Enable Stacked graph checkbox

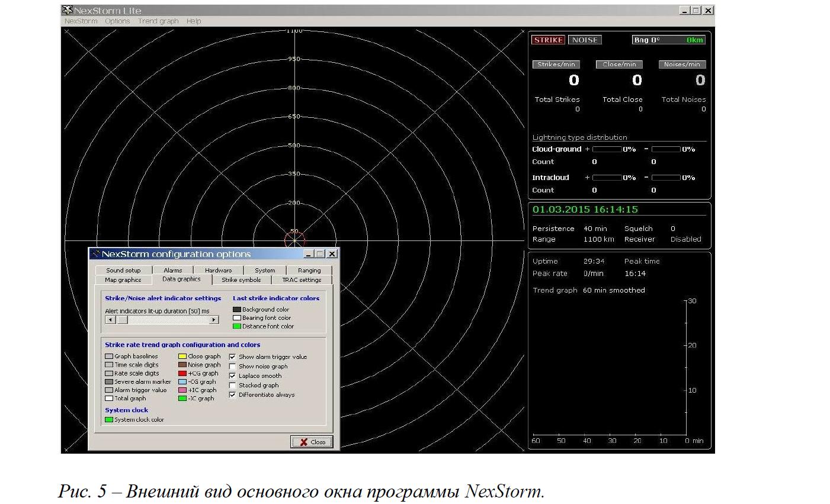[233, 386]
